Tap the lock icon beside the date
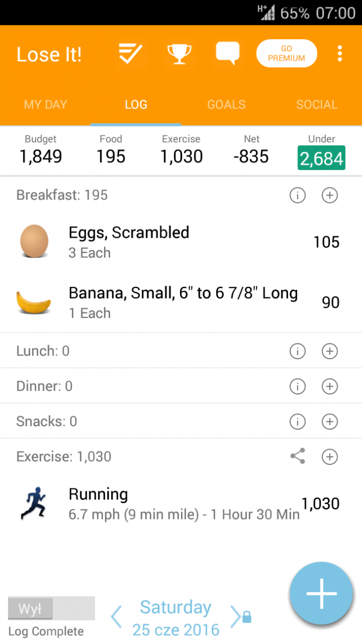Screen dimensions: 362x644 click(x=247, y=617)
